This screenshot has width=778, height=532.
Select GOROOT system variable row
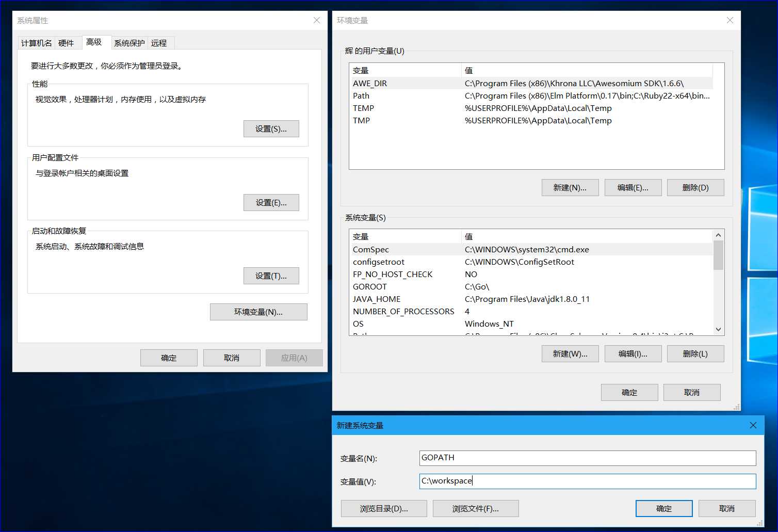531,286
